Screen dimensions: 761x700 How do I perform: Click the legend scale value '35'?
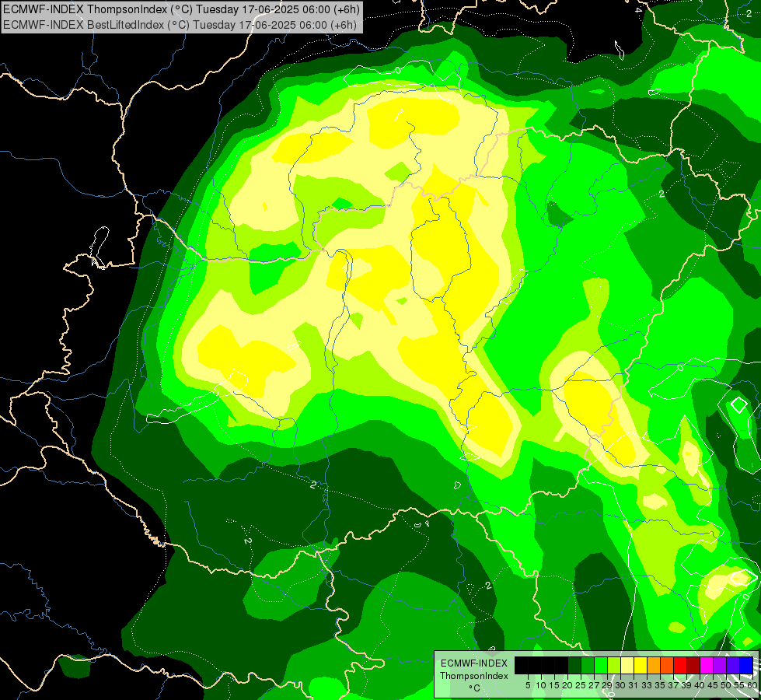point(661,685)
